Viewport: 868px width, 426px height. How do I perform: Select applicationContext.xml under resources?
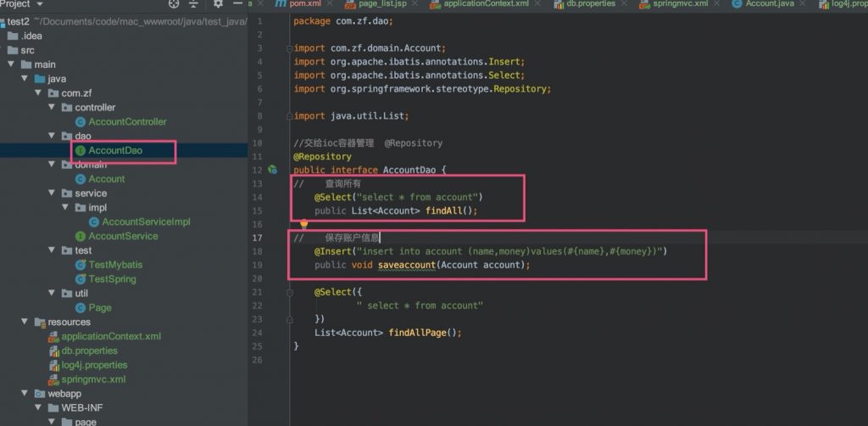pos(111,336)
